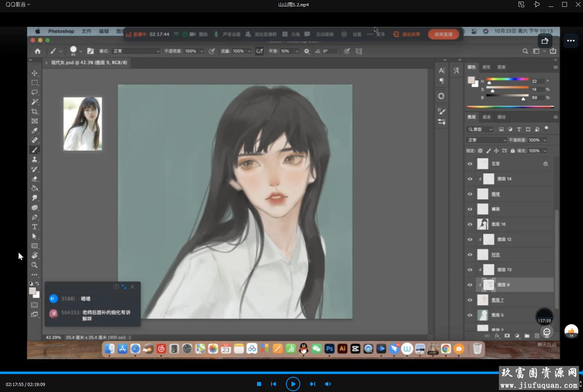Click the foreground color swatch in toolbar

coord(32,291)
